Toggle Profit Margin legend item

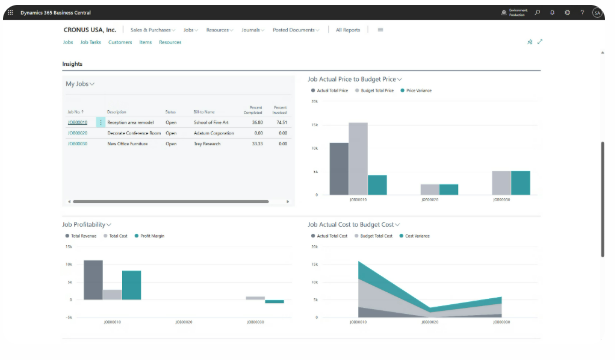(149, 236)
